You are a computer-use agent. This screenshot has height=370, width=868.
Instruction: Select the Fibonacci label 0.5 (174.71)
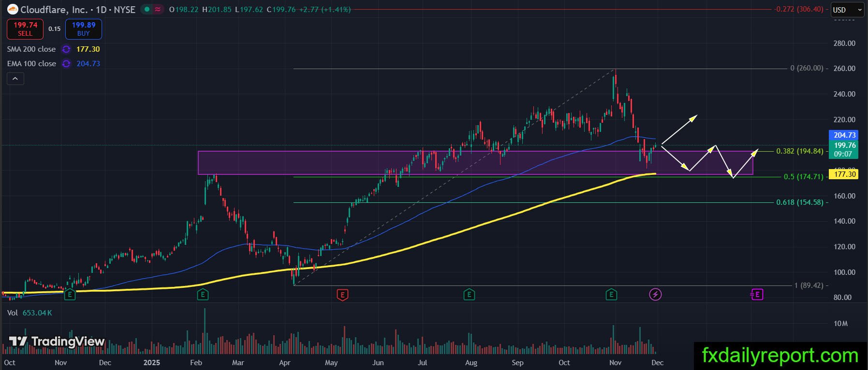click(x=803, y=177)
